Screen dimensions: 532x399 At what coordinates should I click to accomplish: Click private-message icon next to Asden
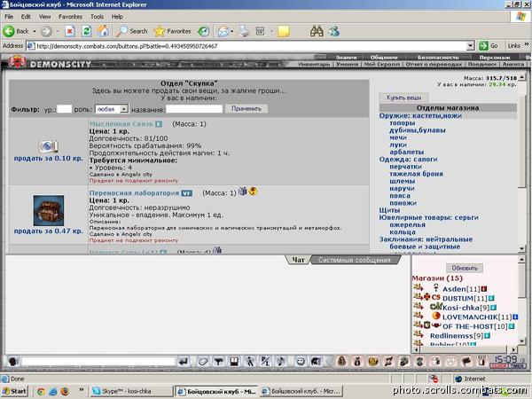pos(418,287)
